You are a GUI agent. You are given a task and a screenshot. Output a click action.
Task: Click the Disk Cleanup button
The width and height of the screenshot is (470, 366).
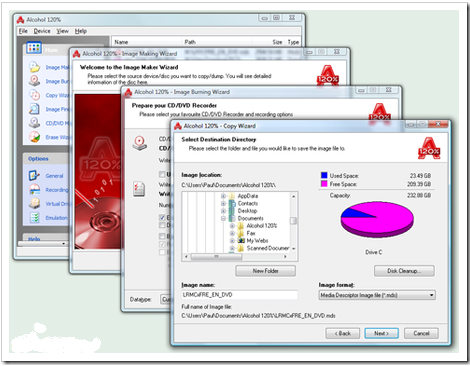point(404,271)
